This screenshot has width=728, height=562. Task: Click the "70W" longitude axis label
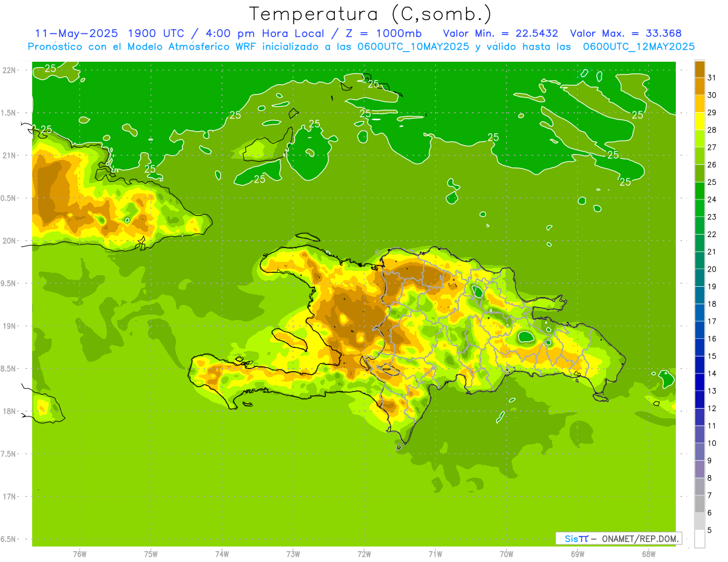click(507, 554)
